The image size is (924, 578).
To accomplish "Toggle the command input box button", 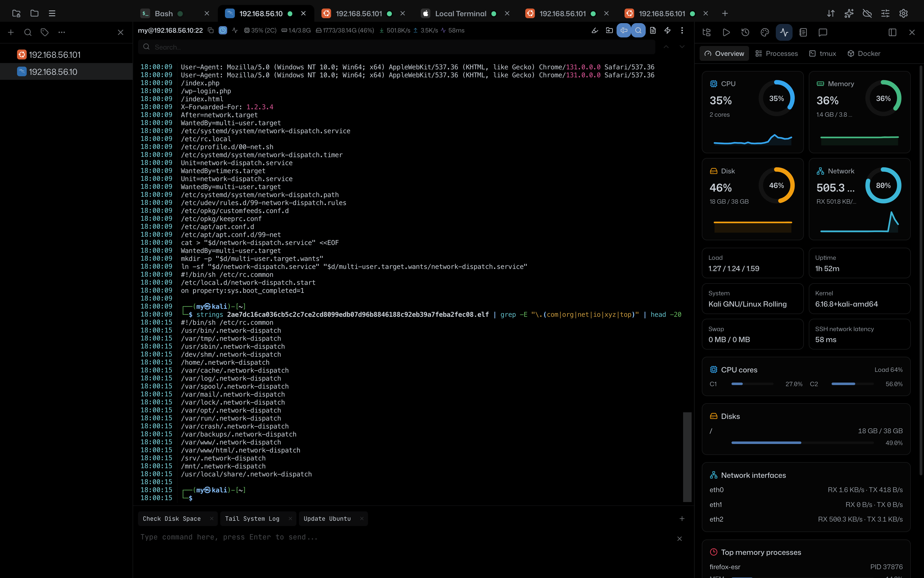I will (x=623, y=30).
